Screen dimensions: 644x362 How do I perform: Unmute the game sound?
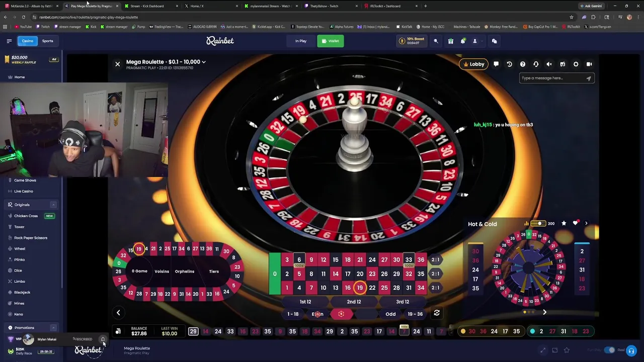pos(549,64)
